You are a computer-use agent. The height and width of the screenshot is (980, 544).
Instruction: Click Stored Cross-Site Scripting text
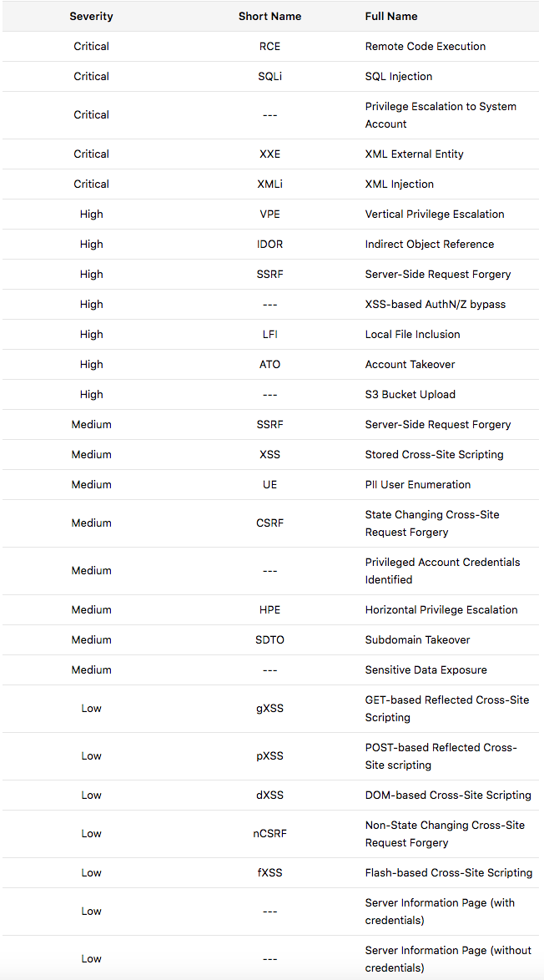click(x=434, y=454)
